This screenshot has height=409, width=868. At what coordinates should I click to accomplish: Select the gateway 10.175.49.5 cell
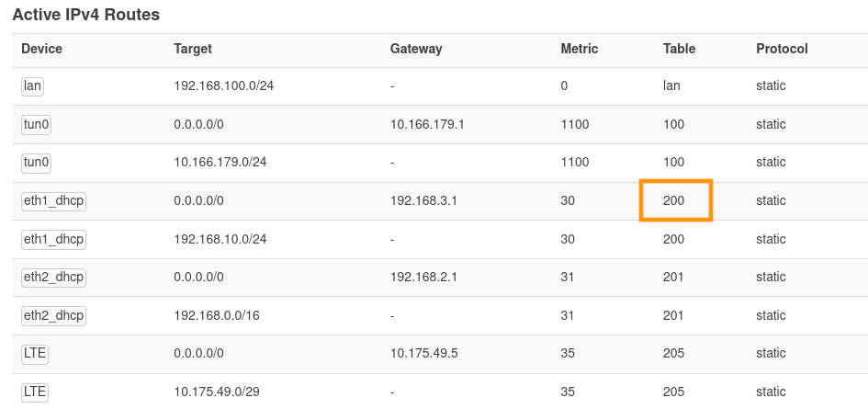click(x=423, y=353)
